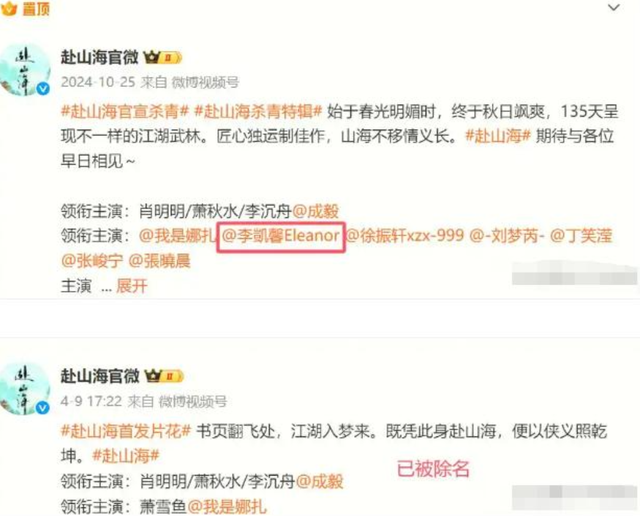Open the chevron menu on the pinned post
This screenshot has width=640, height=516.
point(613,8)
